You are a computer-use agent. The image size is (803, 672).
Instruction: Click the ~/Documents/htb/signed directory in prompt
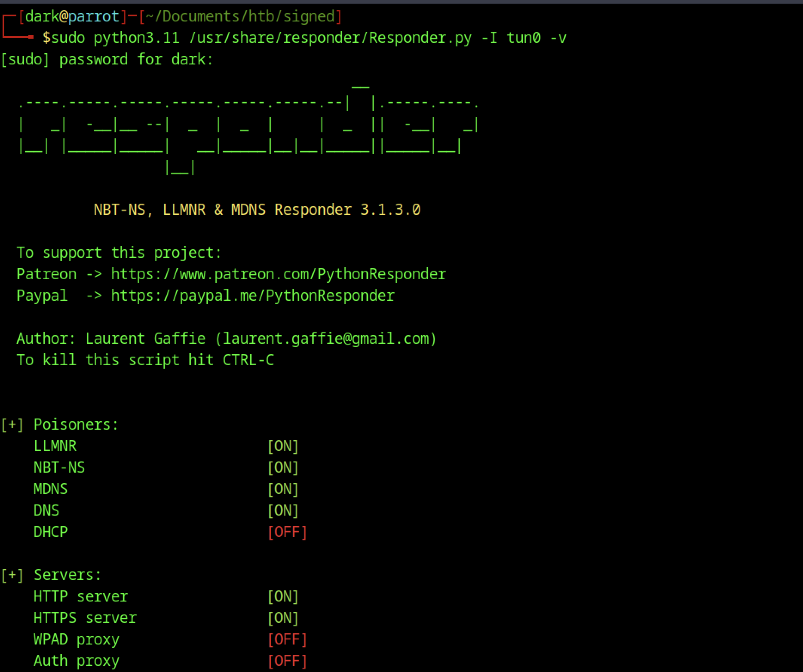coord(240,16)
